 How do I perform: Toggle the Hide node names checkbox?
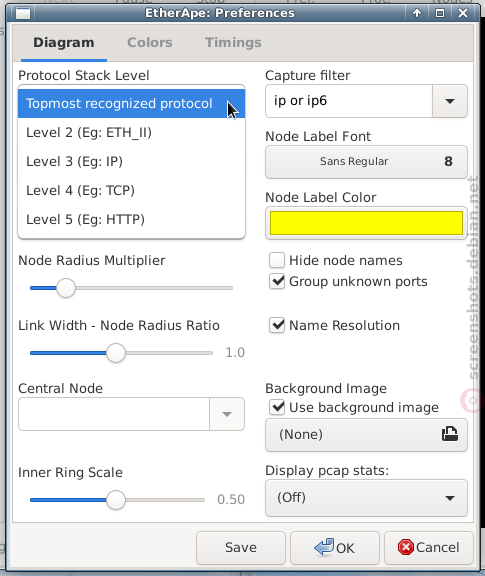[277, 260]
